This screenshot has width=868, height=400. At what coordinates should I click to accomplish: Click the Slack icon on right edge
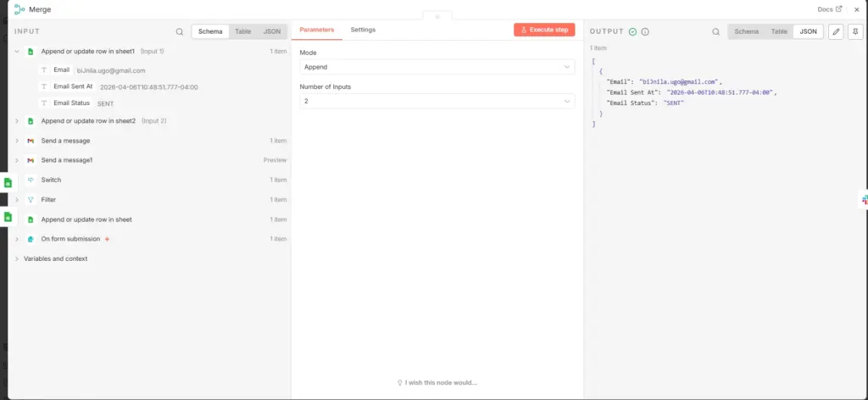tap(865, 200)
